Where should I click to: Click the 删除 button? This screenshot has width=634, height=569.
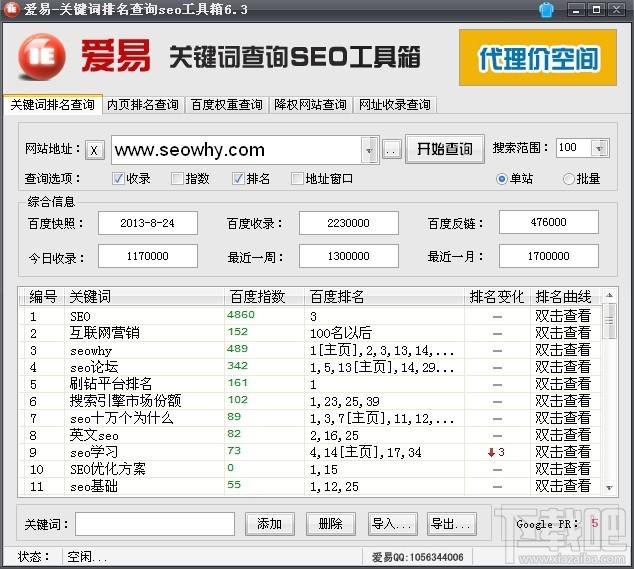pyautogui.click(x=331, y=524)
